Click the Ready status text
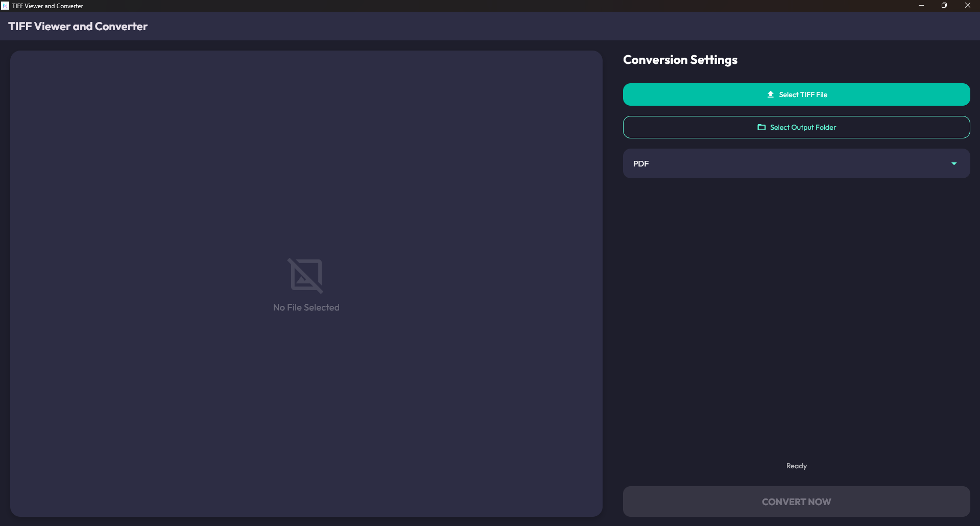Image resolution: width=980 pixels, height=526 pixels. pyautogui.click(x=796, y=465)
